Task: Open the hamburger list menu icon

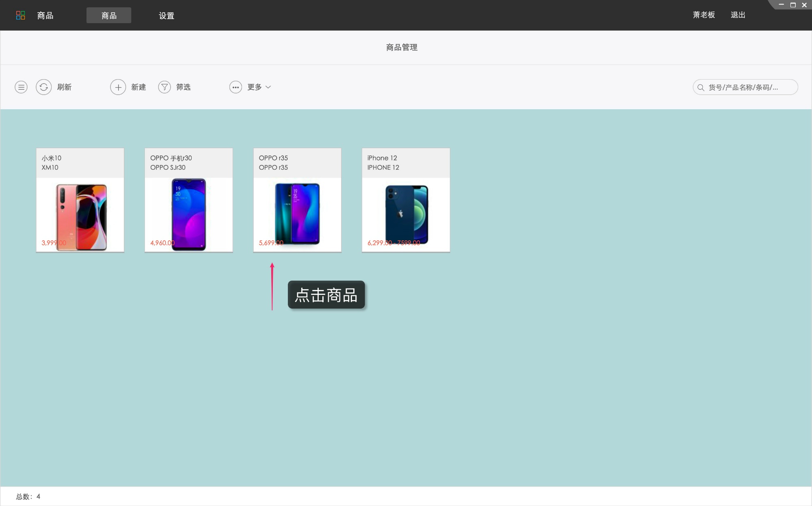Action: point(21,87)
